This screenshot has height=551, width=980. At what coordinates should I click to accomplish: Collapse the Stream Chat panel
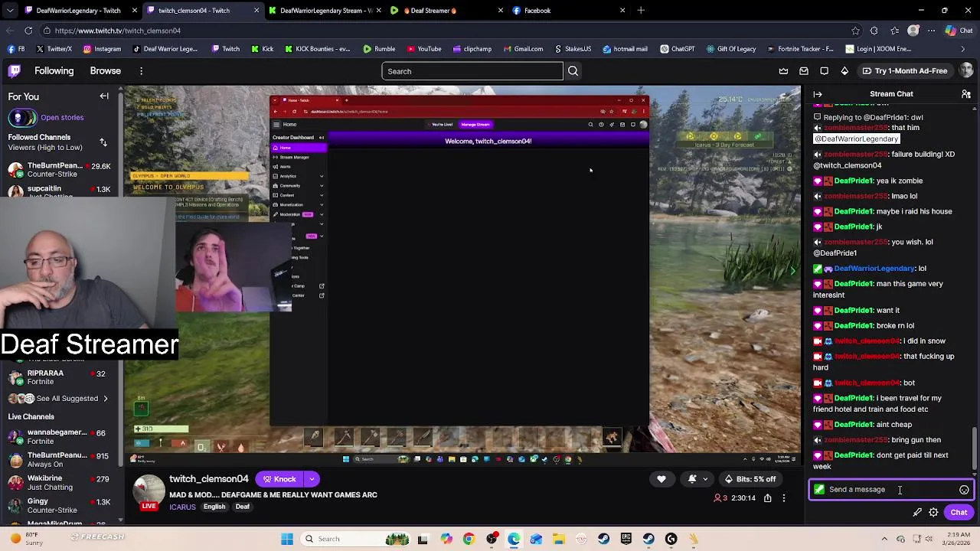[x=818, y=94]
